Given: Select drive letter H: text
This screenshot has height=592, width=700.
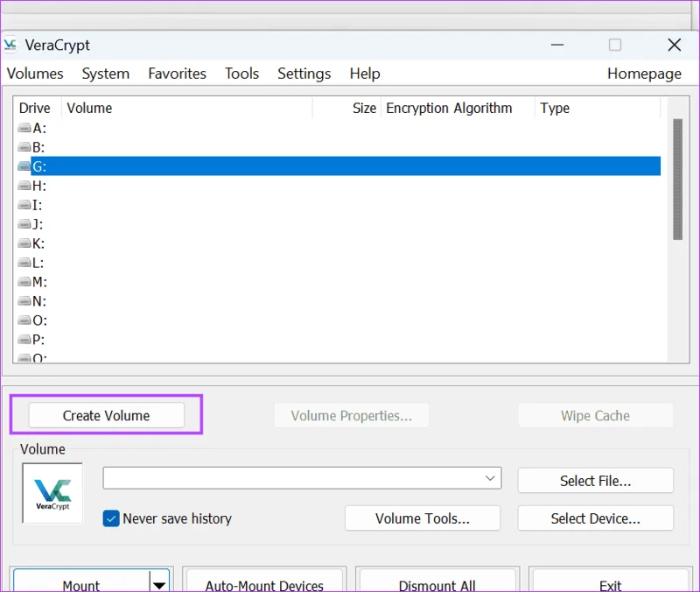Looking at the screenshot, I should (39, 186).
